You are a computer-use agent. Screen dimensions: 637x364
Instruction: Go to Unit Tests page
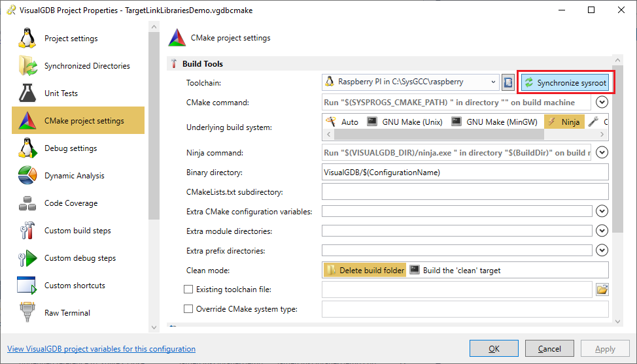[x=78, y=93]
